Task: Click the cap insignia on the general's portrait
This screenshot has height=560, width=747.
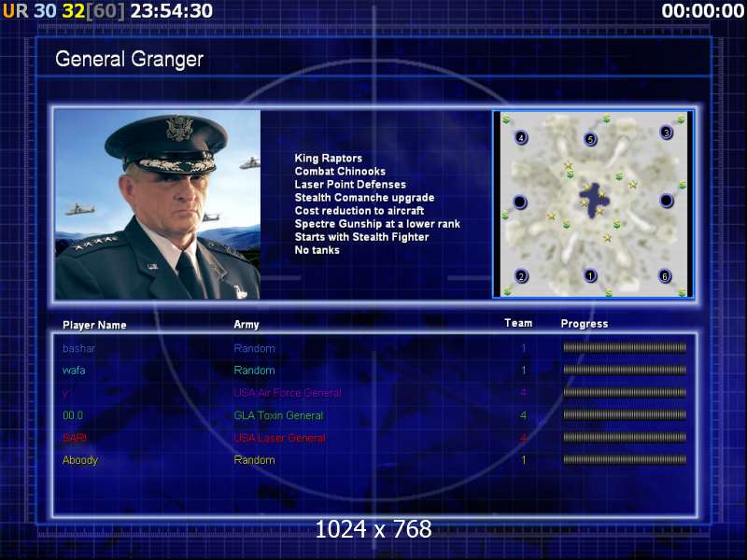Action: coord(179,128)
